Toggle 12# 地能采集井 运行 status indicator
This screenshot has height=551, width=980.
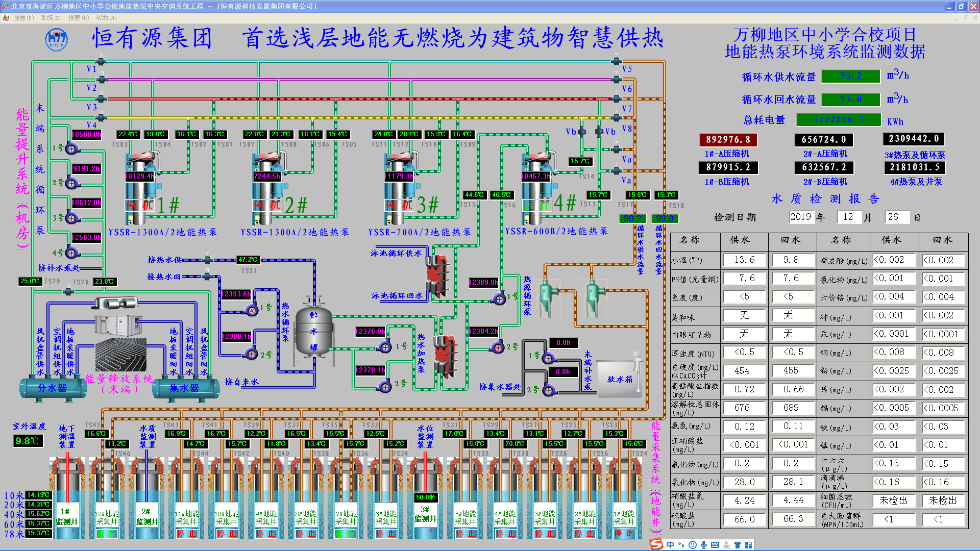click(107, 534)
